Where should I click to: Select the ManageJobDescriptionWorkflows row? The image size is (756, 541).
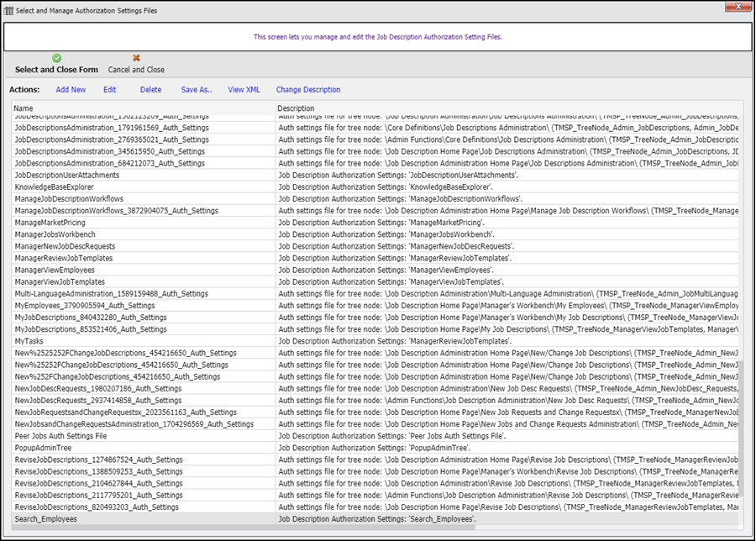pyautogui.click(x=375, y=198)
